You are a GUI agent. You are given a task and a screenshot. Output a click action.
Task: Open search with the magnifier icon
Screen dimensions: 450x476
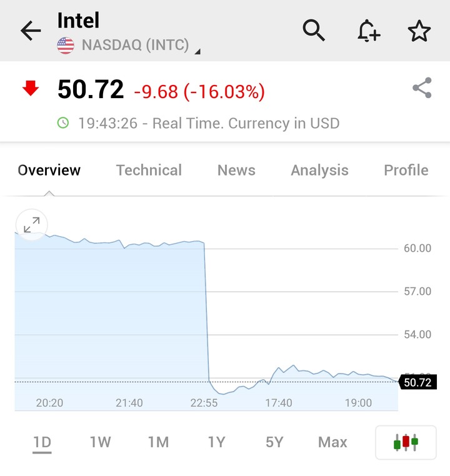tap(314, 30)
